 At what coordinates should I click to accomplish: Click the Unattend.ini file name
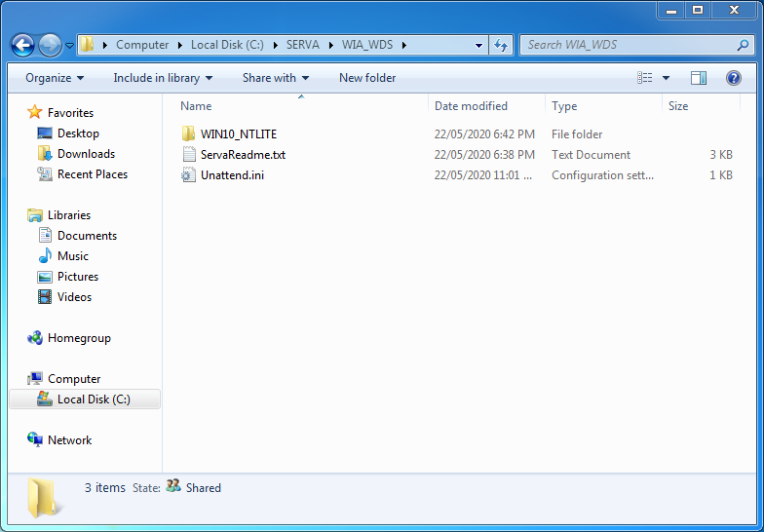point(232,175)
